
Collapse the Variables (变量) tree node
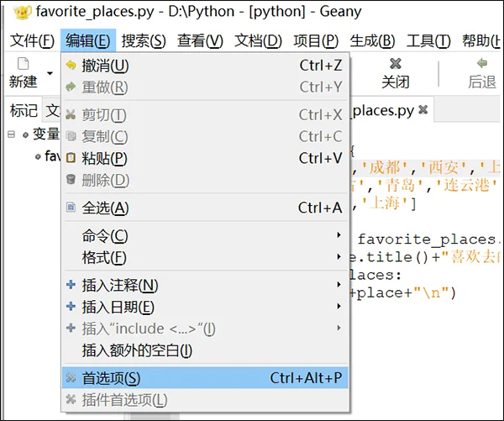coord(13,134)
